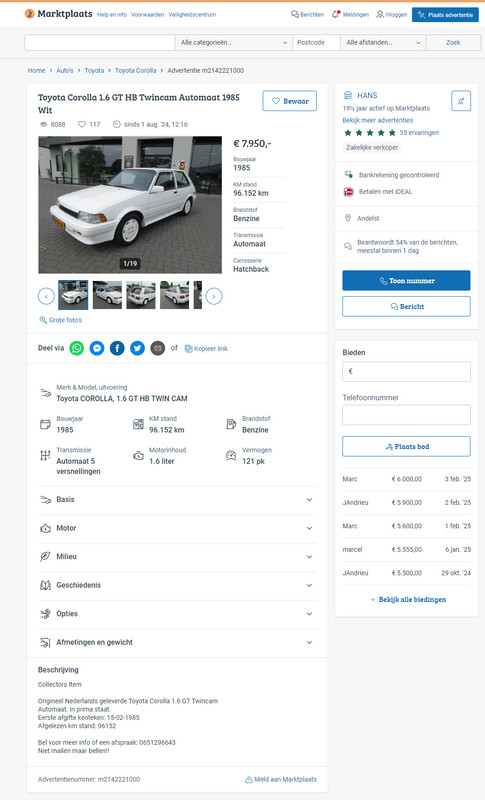The height and width of the screenshot is (800, 485).
Task: Share listing via email icon
Action: tap(158, 348)
